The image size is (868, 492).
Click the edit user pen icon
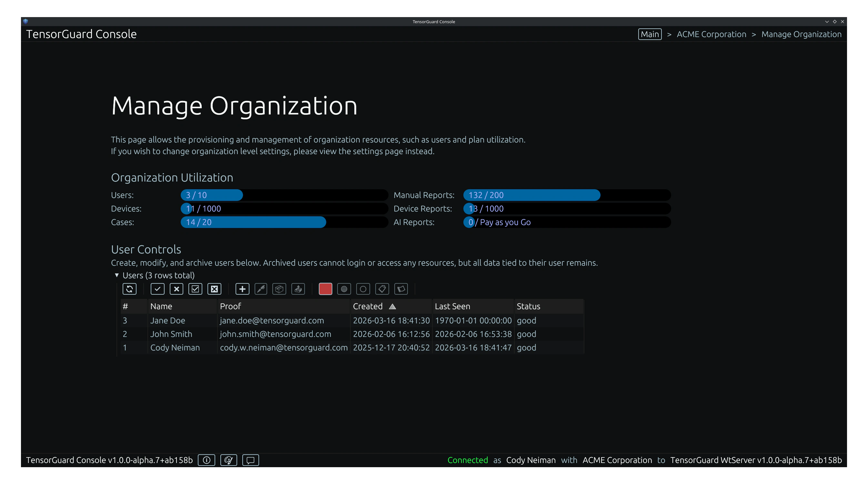coord(261,289)
